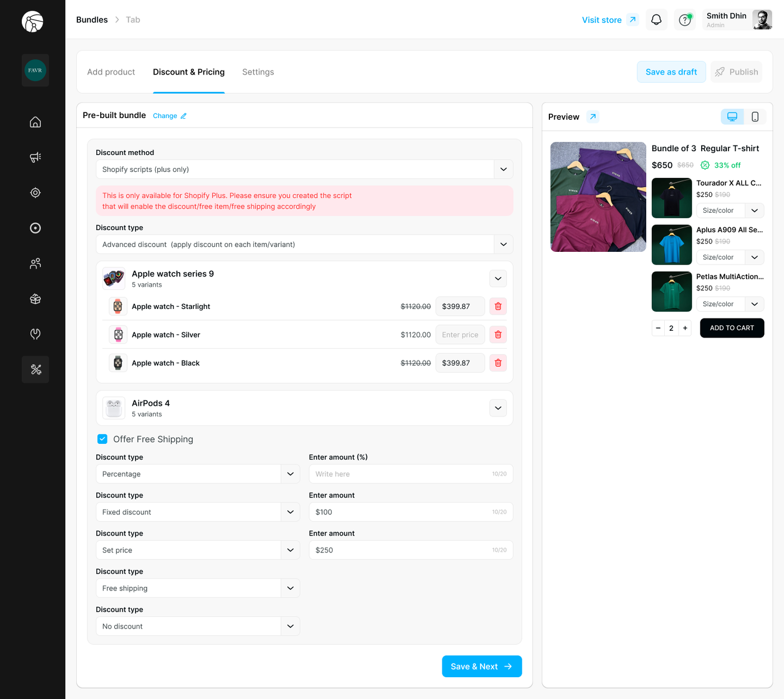Open notifications bell
This screenshot has height=699, width=784.
[x=656, y=20]
